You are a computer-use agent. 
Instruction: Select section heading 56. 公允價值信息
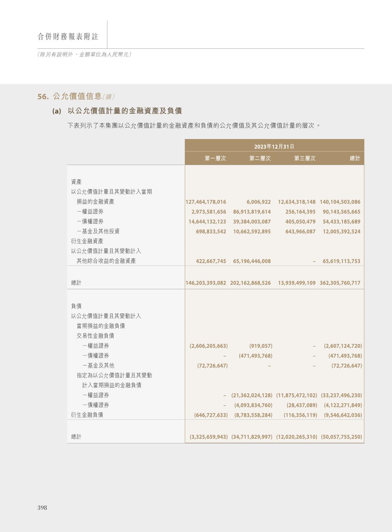coord(76,96)
